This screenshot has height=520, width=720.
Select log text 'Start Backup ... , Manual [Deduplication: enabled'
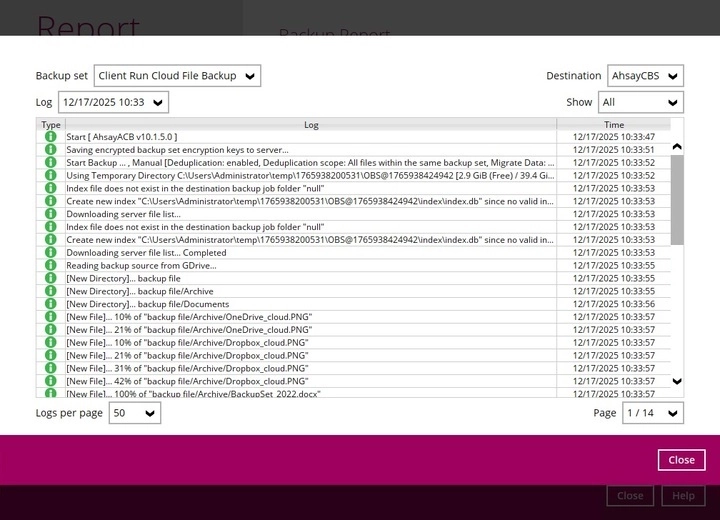(x=163, y=163)
